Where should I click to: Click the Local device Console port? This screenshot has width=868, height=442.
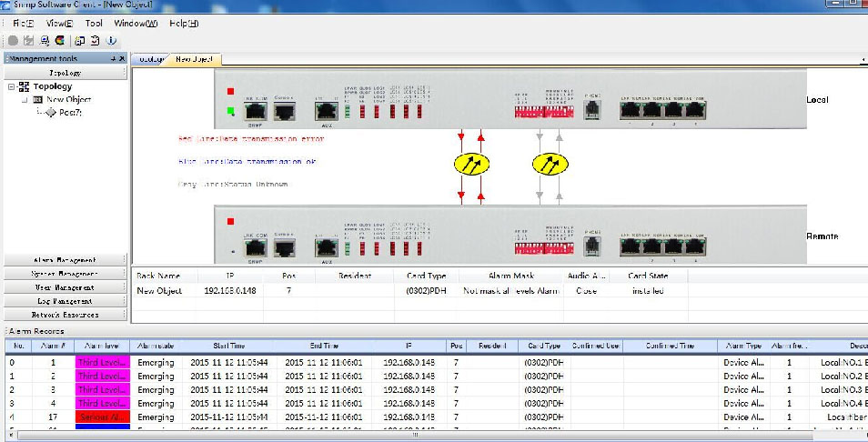click(x=284, y=111)
